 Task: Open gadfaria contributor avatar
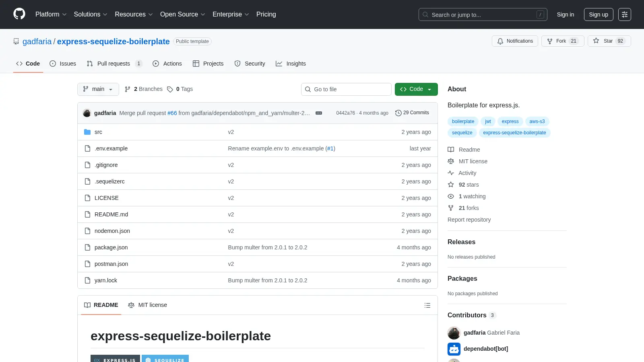[454, 333]
